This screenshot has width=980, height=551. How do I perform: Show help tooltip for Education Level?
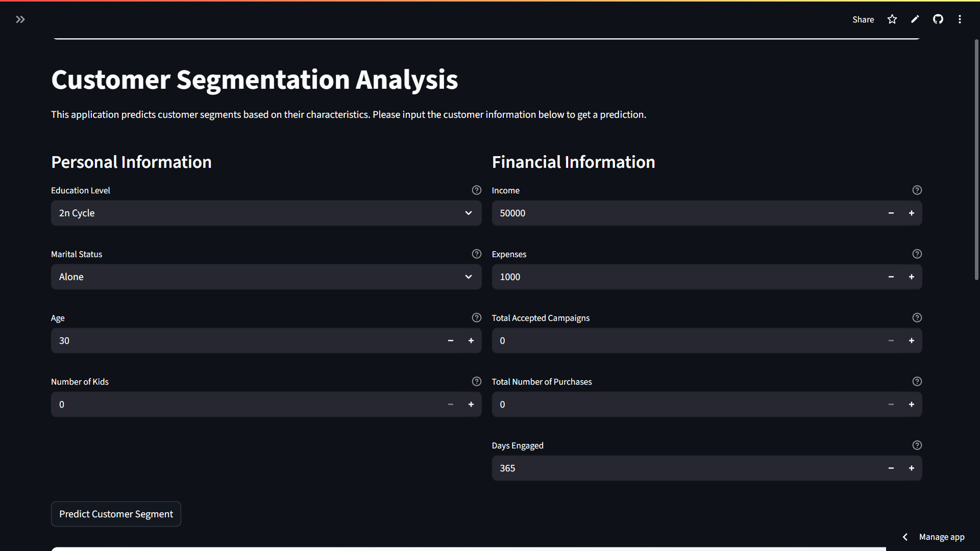point(477,190)
